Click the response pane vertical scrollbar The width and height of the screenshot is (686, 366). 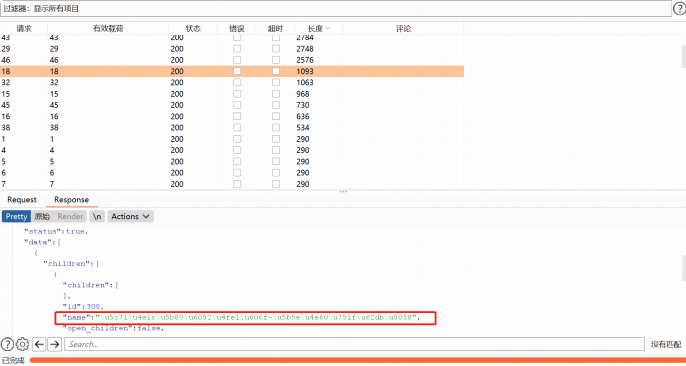[x=683, y=268]
